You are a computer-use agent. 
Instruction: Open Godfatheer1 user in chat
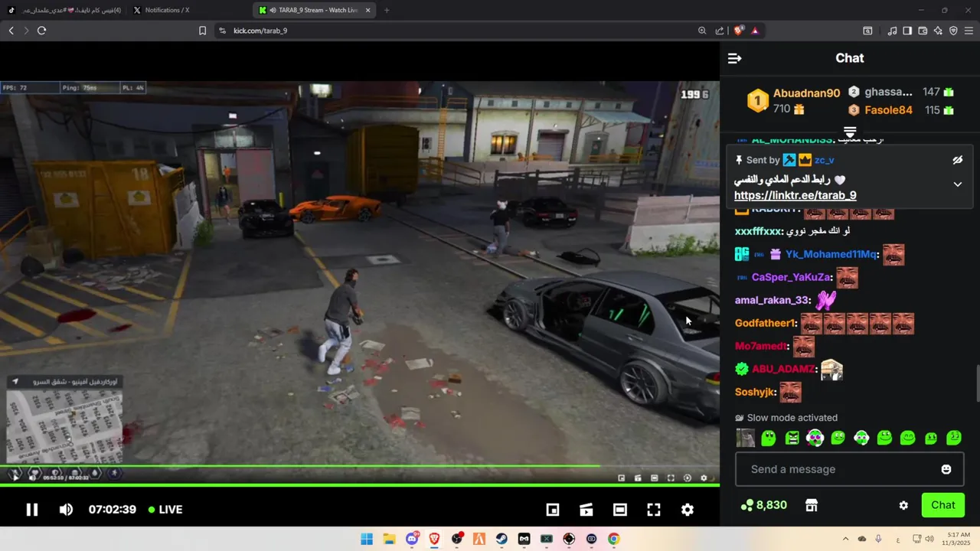point(766,324)
